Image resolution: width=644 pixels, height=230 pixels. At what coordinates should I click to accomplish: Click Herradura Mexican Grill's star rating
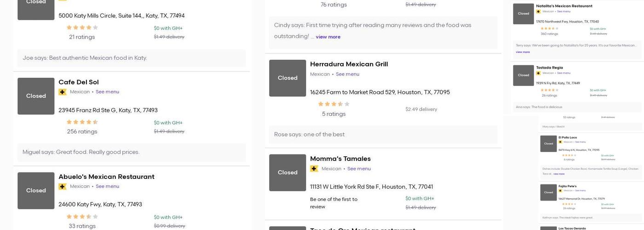pos(334,104)
